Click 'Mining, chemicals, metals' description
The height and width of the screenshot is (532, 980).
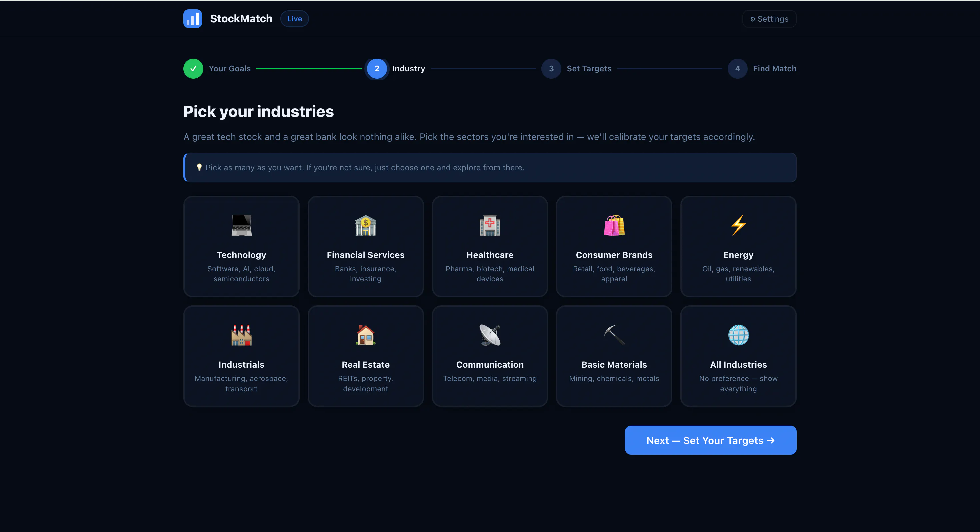coord(614,378)
